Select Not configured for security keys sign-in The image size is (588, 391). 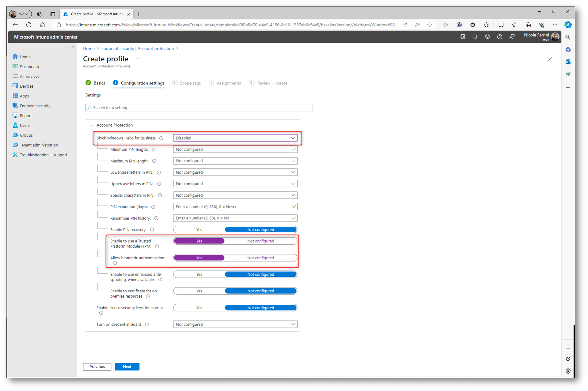tap(261, 308)
